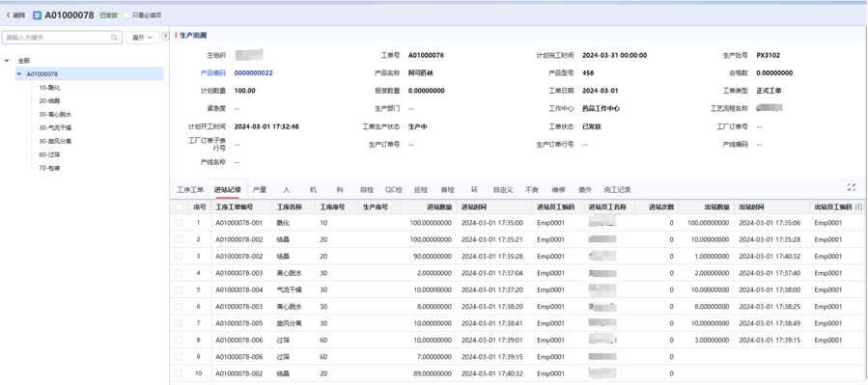This screenshot has width=868, height=385.
Task: Check the row 3 checkbox entered 17:35:28
Action: 179,256
